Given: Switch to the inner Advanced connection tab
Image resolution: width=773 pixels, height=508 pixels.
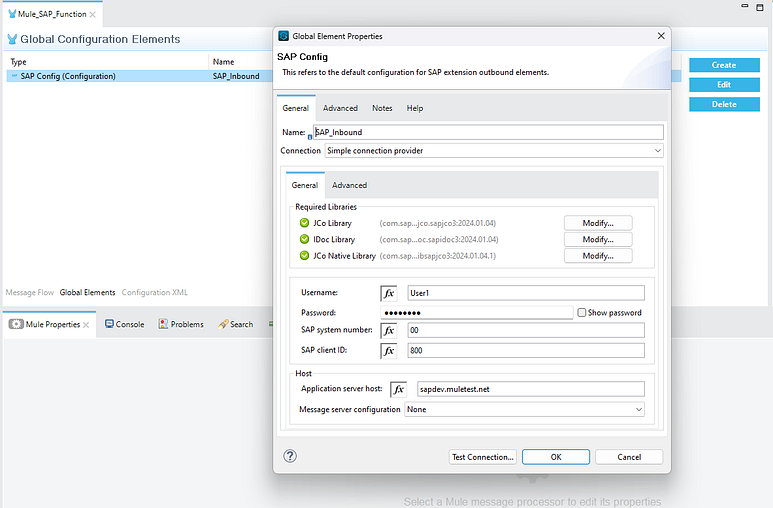Looking at the screenshot, I should point(350,185).
